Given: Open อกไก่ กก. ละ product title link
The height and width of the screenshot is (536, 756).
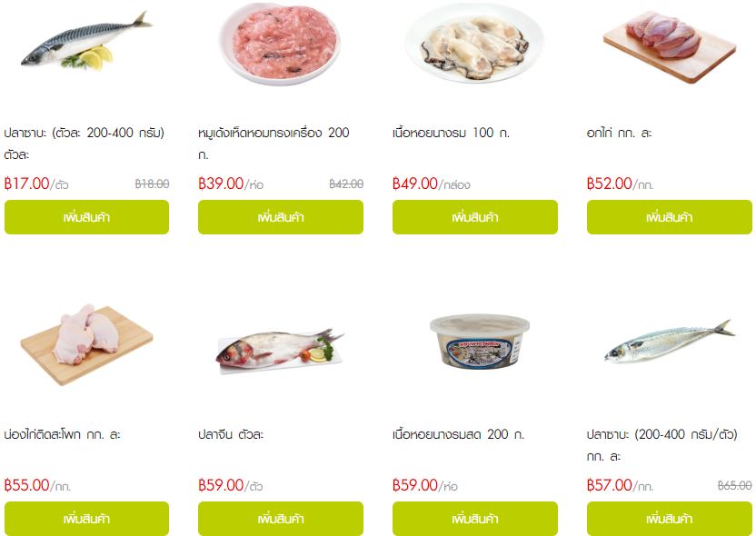Looking at the screenshot, I should pyautogui.click(x=619, y=133).
